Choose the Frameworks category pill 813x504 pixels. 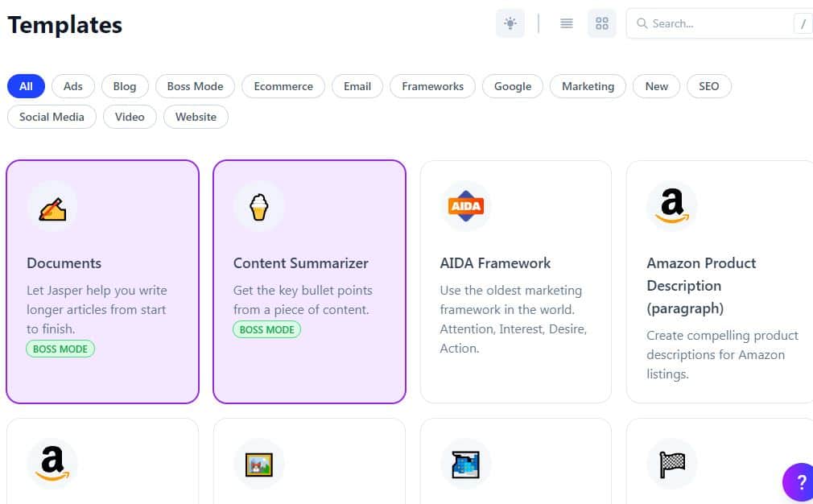432,86
